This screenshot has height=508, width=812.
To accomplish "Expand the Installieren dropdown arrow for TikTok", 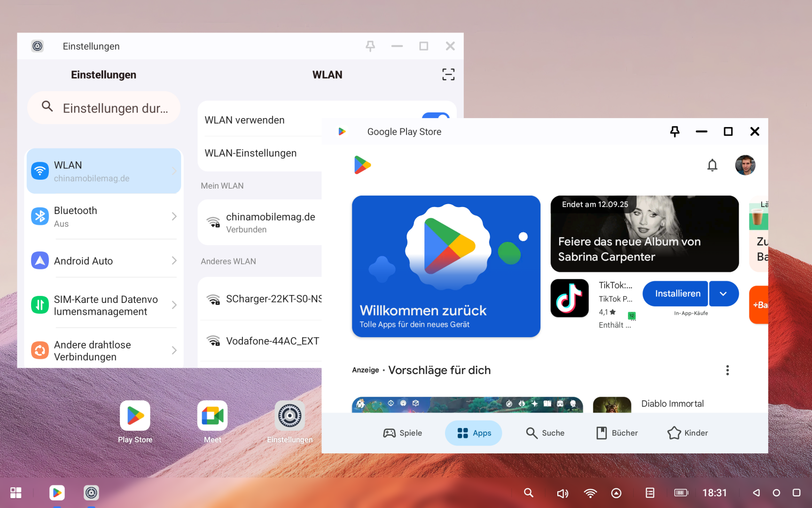I will tap(724, 294).
